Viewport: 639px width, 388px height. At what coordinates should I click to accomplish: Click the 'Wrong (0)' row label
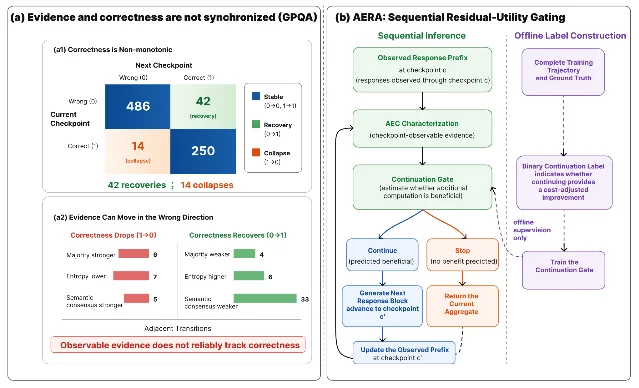(83, 101)
